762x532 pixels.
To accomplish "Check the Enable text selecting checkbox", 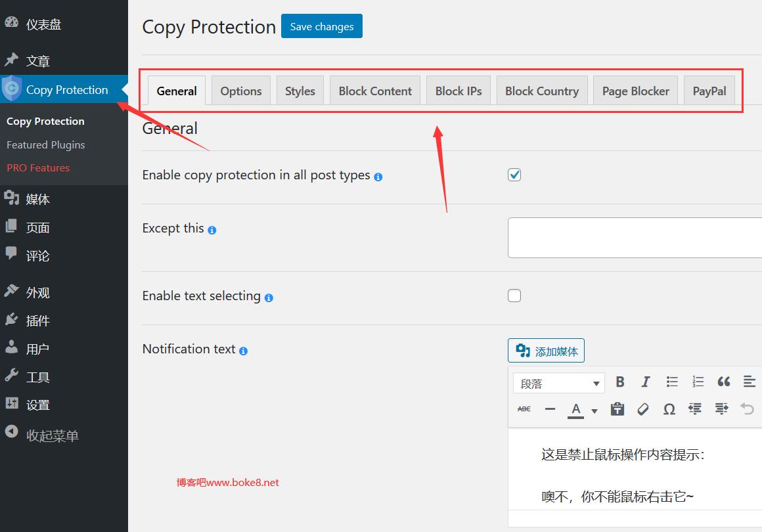I will (514, 296).
